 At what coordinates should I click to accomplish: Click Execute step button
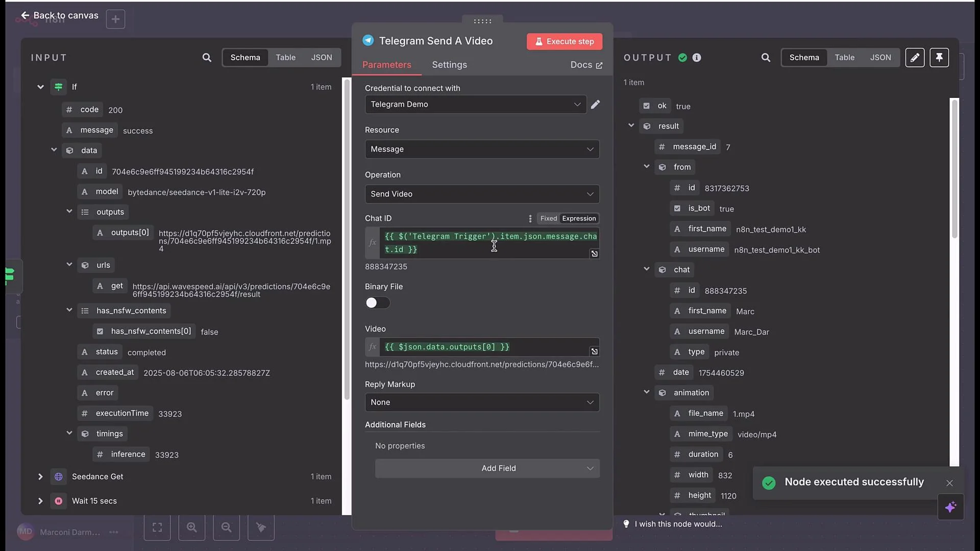point(564,41)
